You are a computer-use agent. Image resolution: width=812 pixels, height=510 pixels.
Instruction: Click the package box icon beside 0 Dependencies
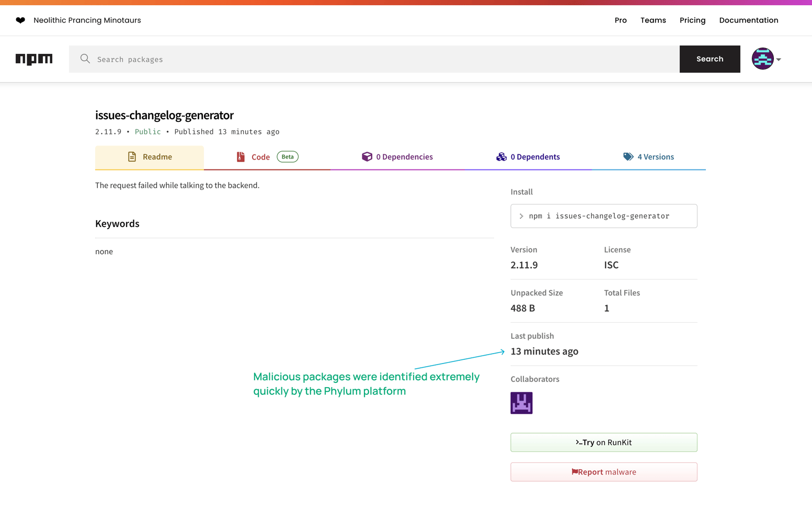click(367, 156)
